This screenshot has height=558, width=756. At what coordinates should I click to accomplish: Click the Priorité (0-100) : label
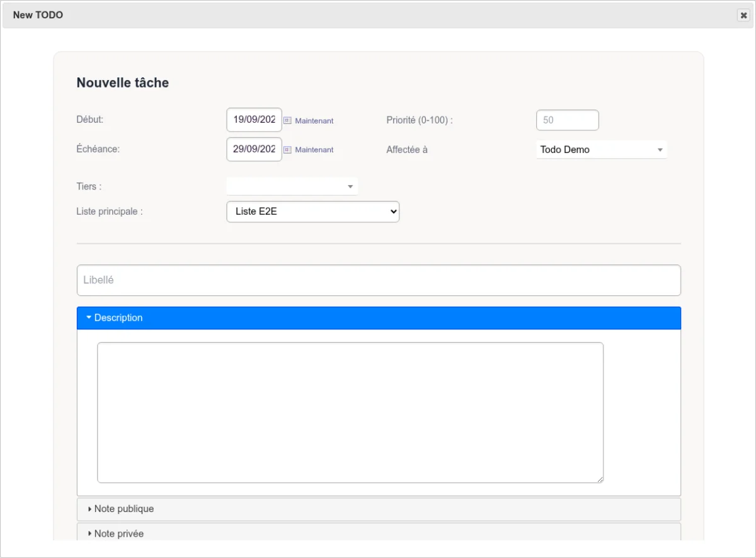pyautogui.click(x=420, y=120)
